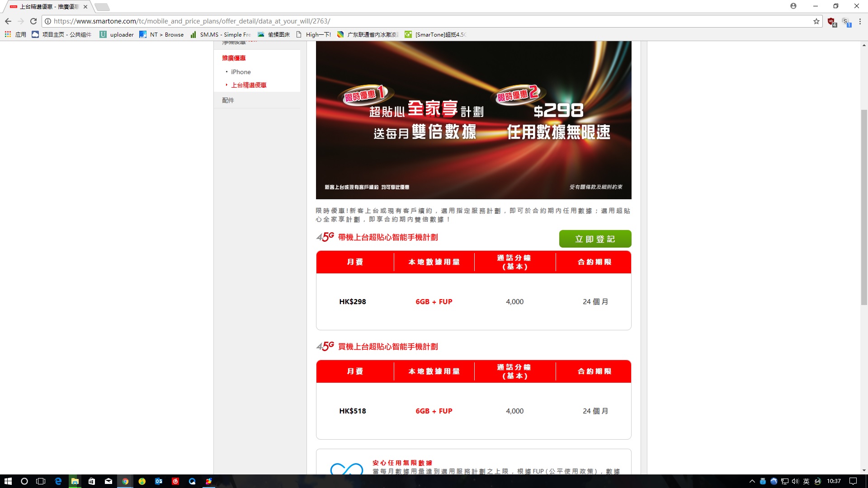Click 6GB + FUP in the HK$518 row
This screenshot has height=488, width=868.
434,411
